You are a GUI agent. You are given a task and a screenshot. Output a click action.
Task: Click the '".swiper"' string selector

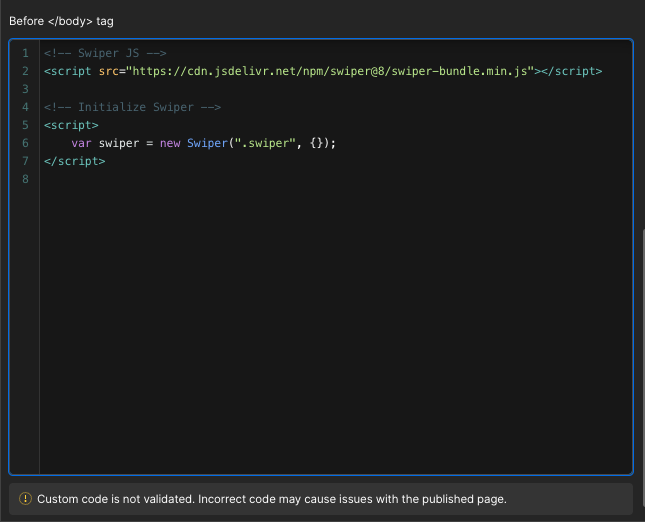click(x=265, y=143)
